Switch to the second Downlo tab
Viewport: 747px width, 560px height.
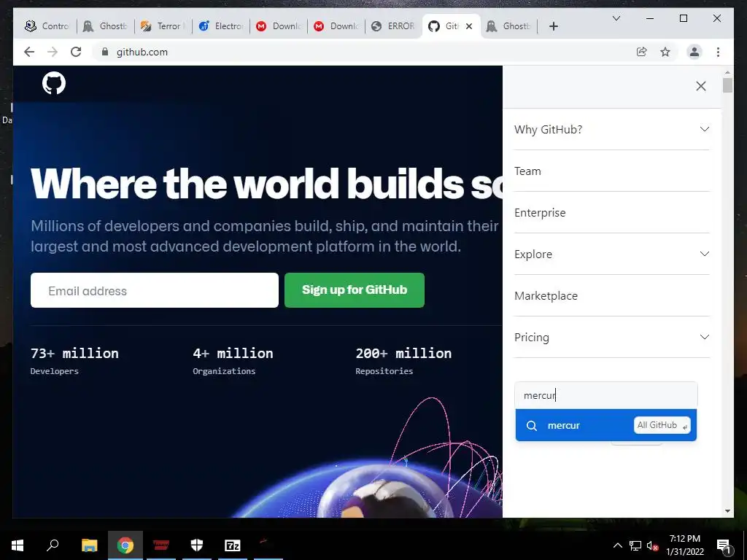point(336,26)
